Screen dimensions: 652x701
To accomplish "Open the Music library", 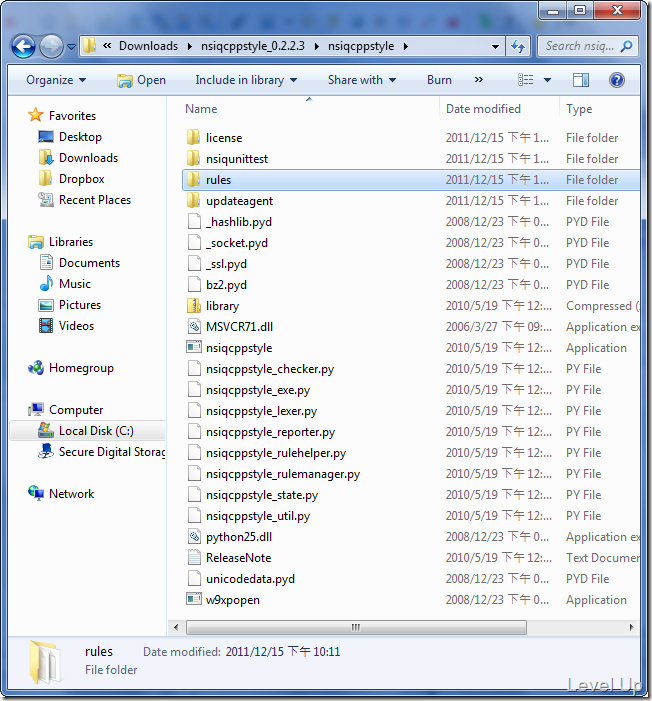I will point(65,284).
